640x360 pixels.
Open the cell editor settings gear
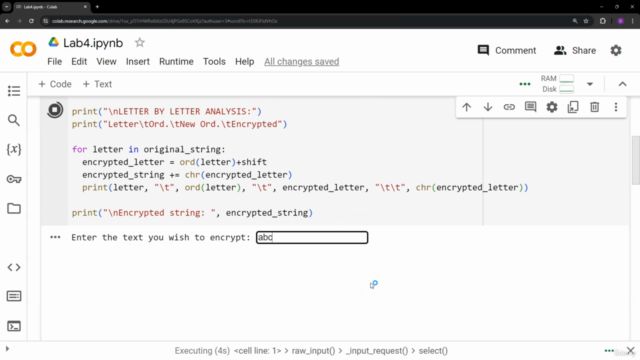coord(552,107)
